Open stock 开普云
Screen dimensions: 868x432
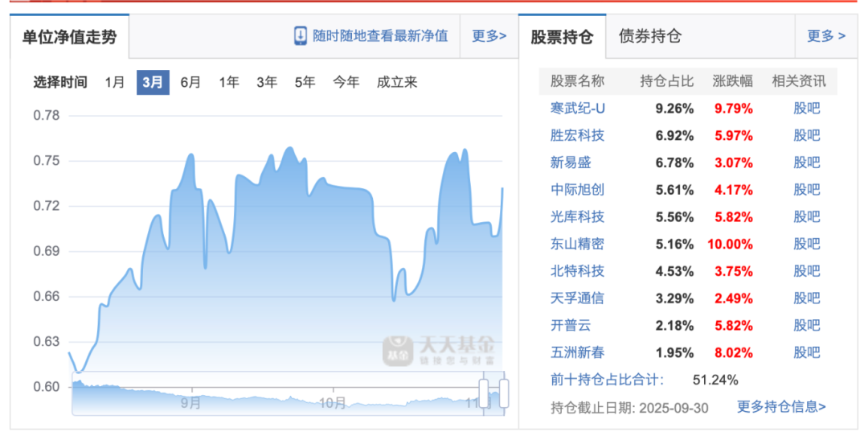[x=571, y=325]
